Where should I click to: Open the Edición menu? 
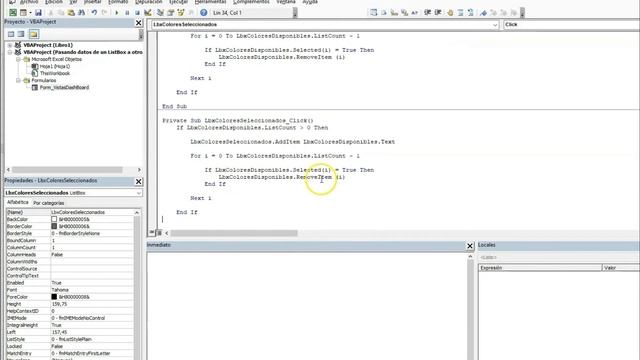pyautogui.click(x=54, y=2)
